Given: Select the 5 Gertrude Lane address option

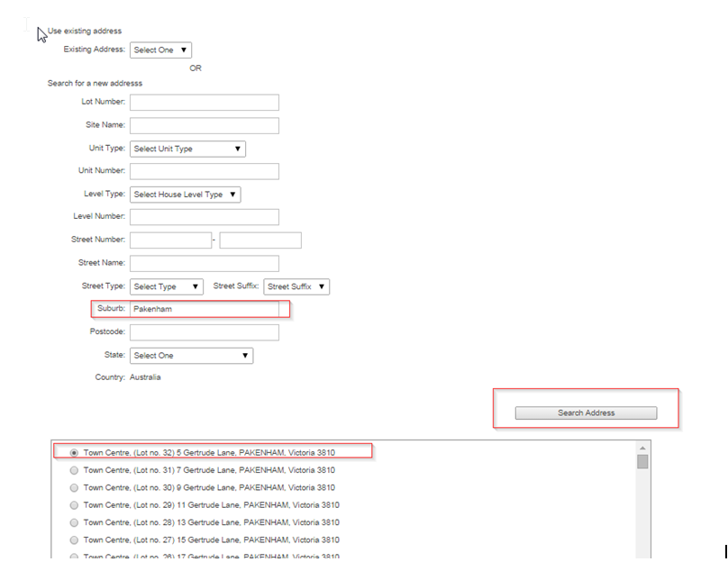Looking at the screenshot, I should click(x=74, y=453).
